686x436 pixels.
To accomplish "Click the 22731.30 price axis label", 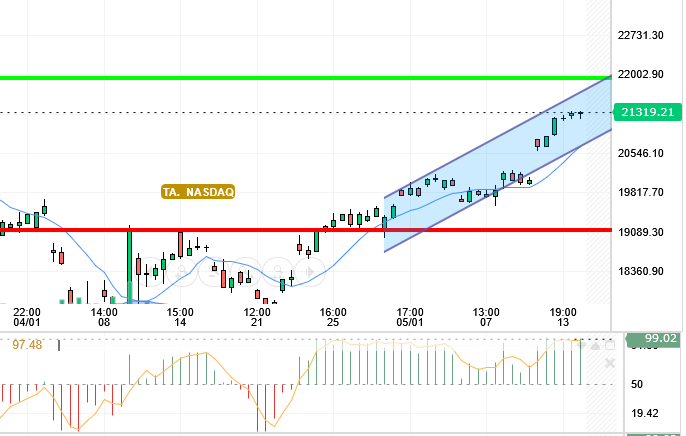I will pos(640,35).
